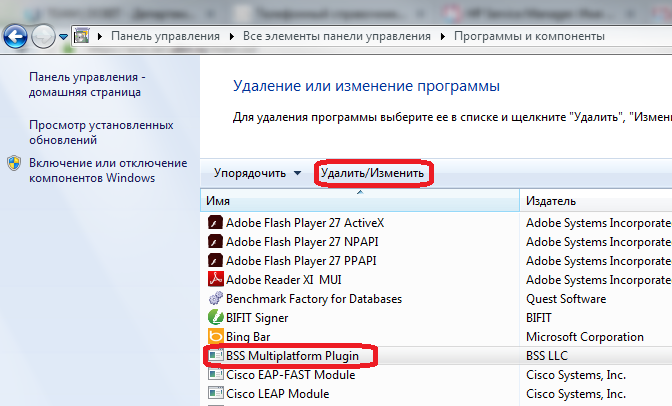The height and width of the screenshot is (406, 672).
Task: Click Adobe Systems publisher in Adobe Reader row
Action: pos(599,280)
